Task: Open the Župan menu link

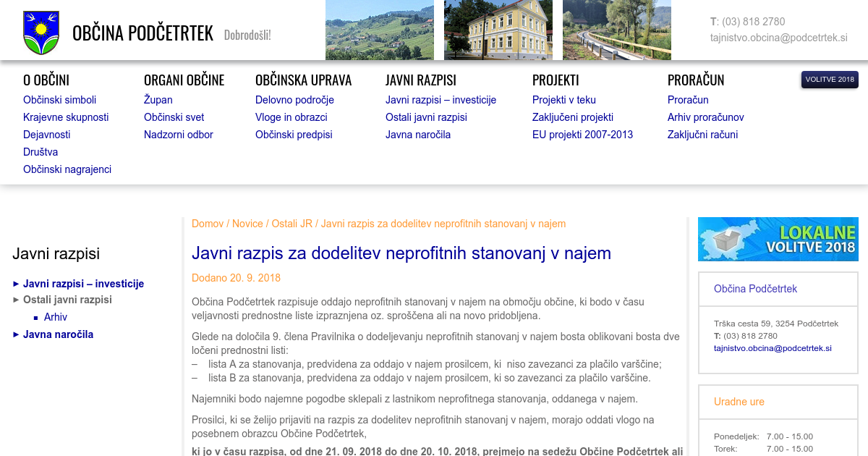Action: (158, 100)
